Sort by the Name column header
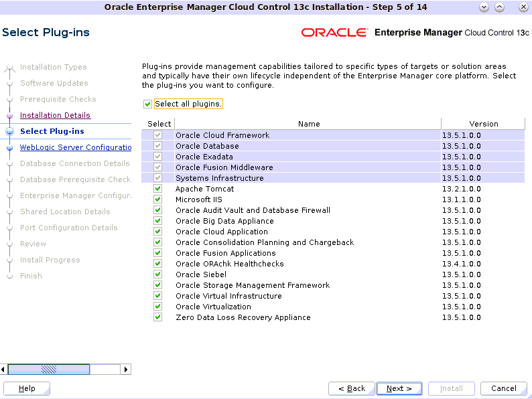This screenshot has width=532, height=399. 308,124
